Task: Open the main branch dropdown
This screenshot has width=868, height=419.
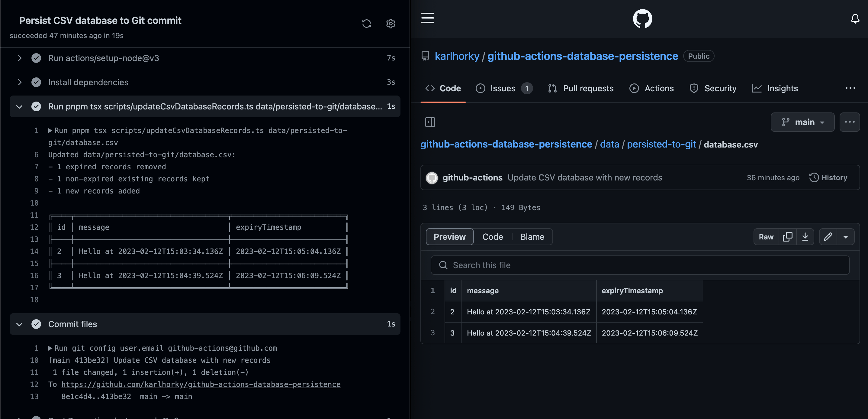Action: click(x=802, y=122)
